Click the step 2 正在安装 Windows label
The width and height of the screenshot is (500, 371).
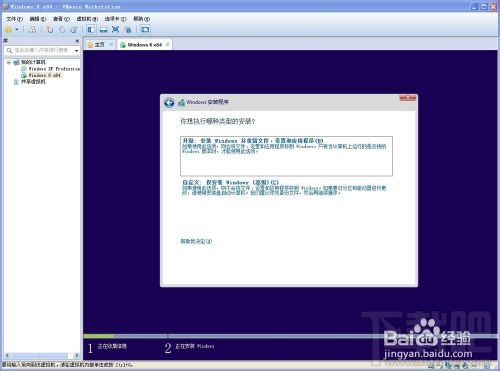(x=195, y=347)
